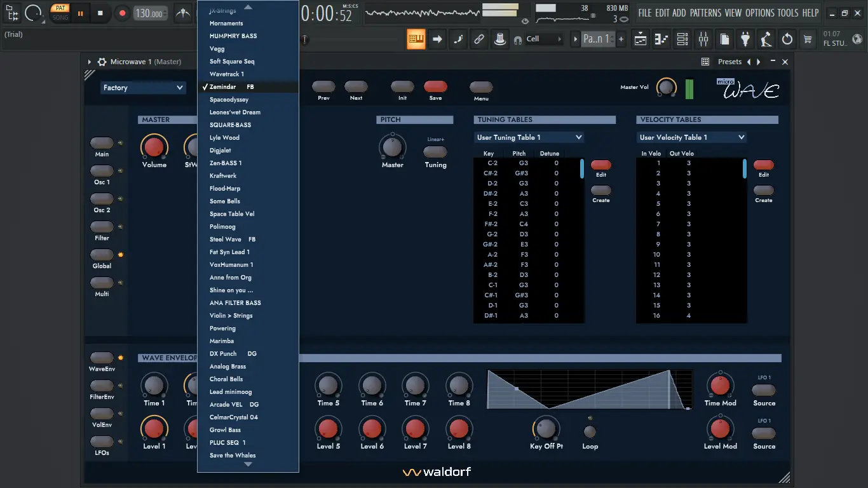Toggle the Loop button in the Wave Envelope

coord(590,432)
